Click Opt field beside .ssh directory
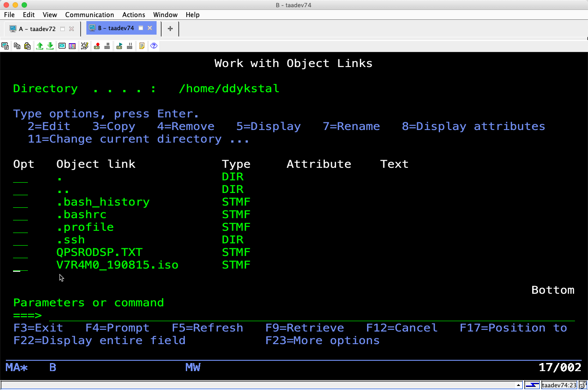Image resolution: width=588 pixels, height=390 pixels. coord(20,240)
